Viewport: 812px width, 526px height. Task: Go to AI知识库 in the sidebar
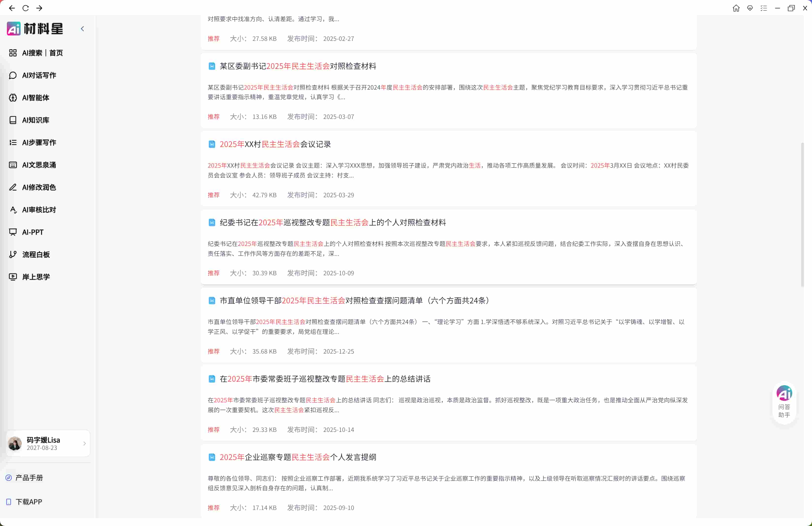click(x=35, y=120)
